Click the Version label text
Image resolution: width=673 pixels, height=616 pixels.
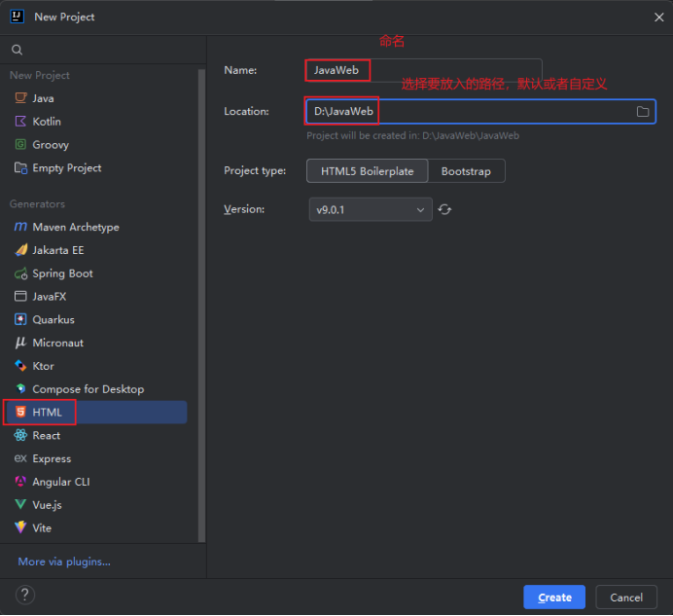click(244, 209)
